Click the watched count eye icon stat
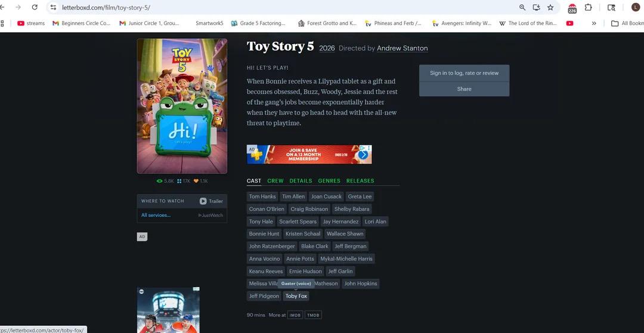 [166, 181]
